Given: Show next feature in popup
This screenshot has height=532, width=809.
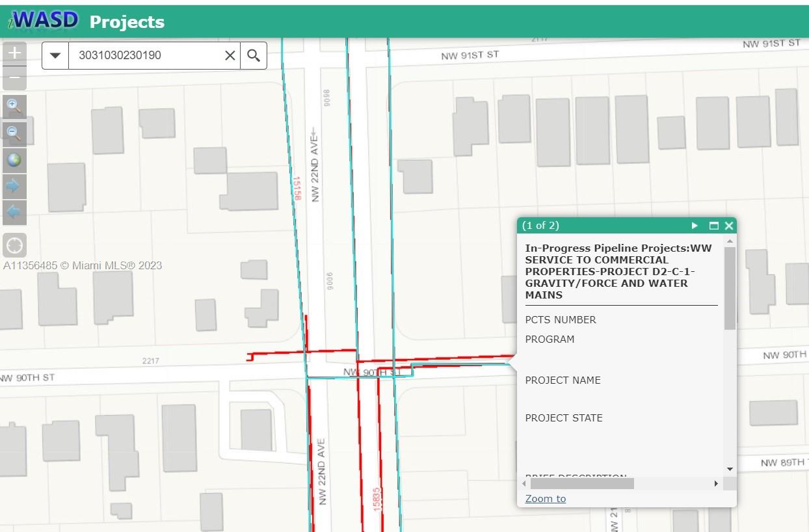Looking at the screenshot, I should click(695, 226).
